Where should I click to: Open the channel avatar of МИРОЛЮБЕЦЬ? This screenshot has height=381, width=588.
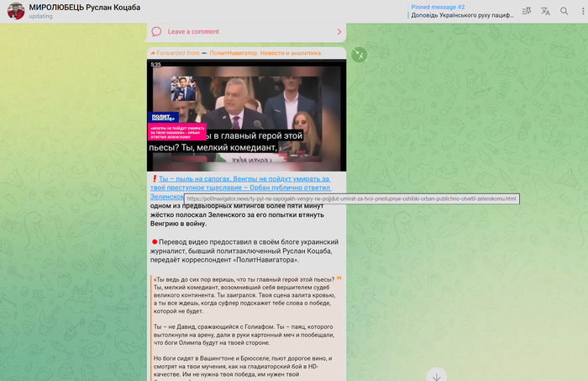(15, 11)
